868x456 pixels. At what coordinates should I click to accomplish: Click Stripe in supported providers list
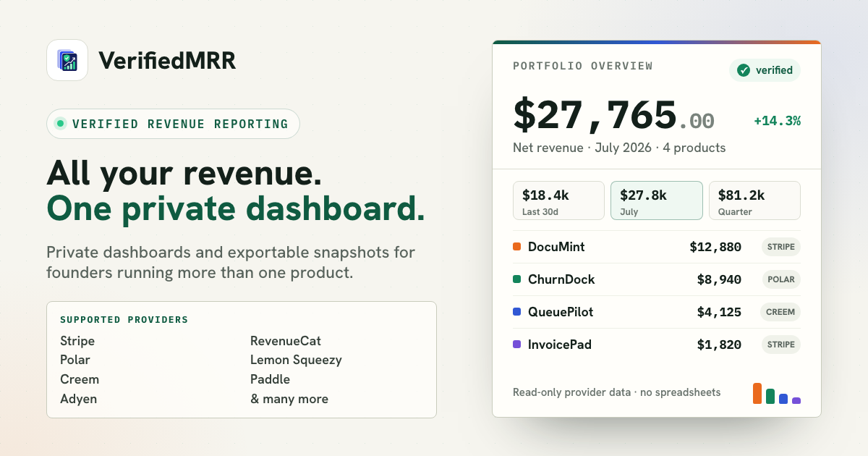(77, 340)
